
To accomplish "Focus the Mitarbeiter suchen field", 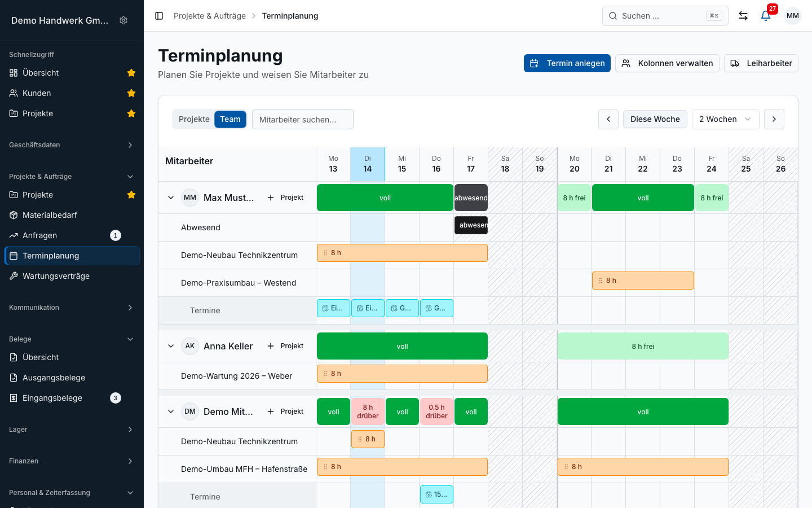I will click(x=303, y=119).
